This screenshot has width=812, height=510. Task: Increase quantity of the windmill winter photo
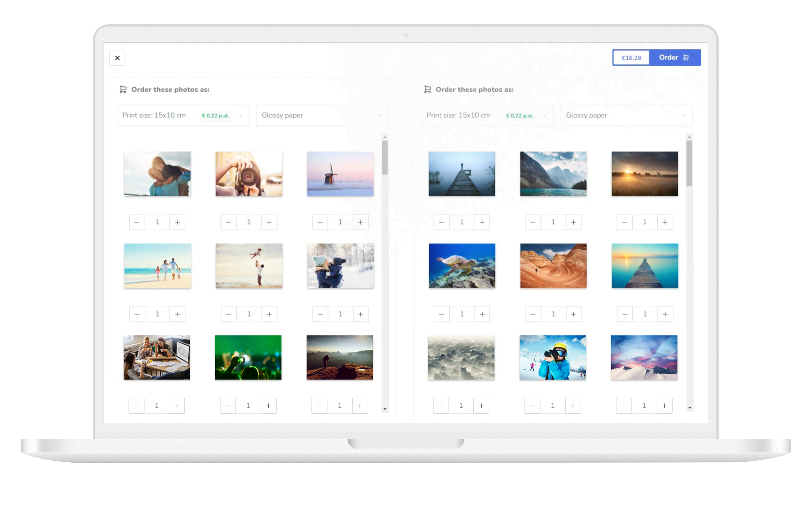360,222
